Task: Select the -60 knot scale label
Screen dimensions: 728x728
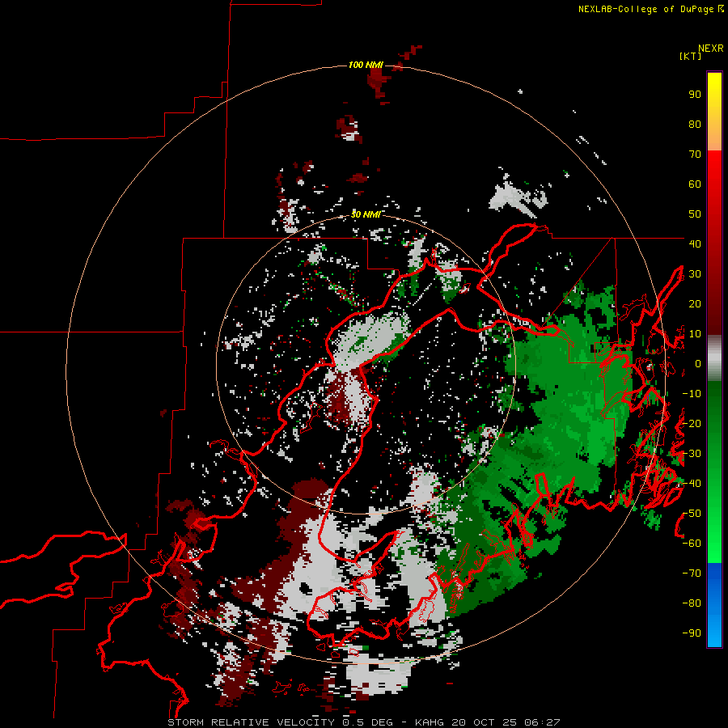Action: tap(692, 544)
